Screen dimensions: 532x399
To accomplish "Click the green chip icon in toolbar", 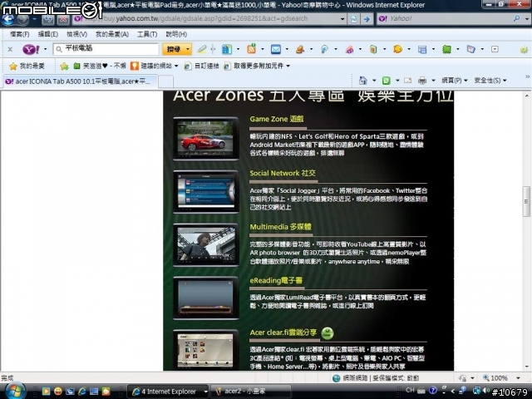I will pyautogui.click(x=446, y=50).
